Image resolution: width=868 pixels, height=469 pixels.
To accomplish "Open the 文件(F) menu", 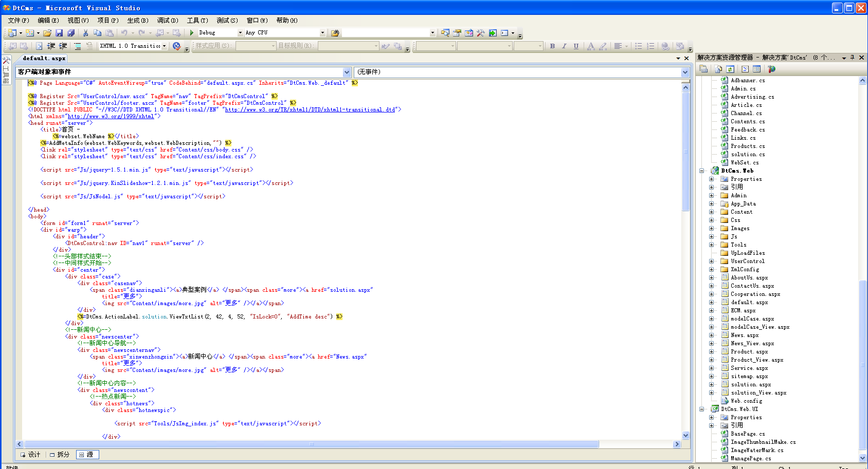I will (19, 21).
